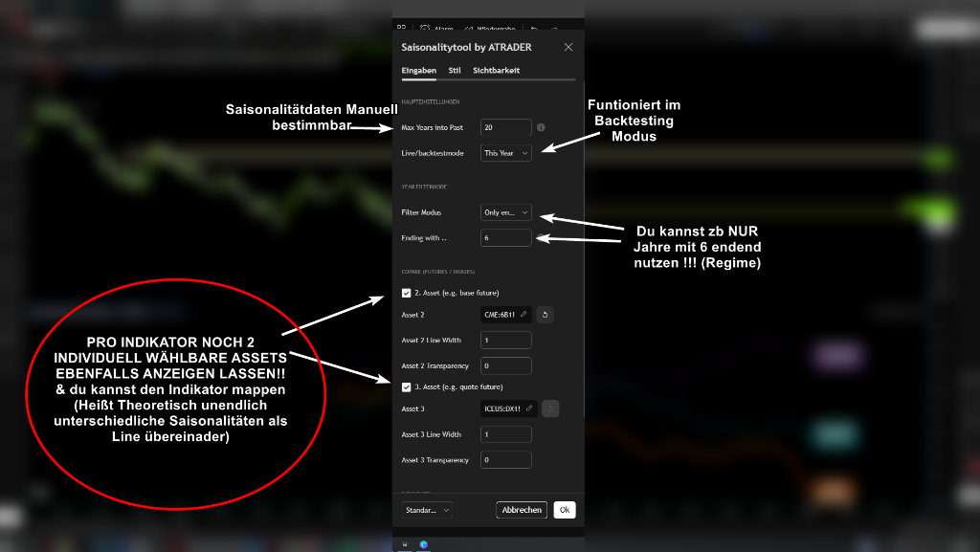Open the Live/backtestmode dropdown showing This Year
The image size is (980, 552).
point(505,153)
